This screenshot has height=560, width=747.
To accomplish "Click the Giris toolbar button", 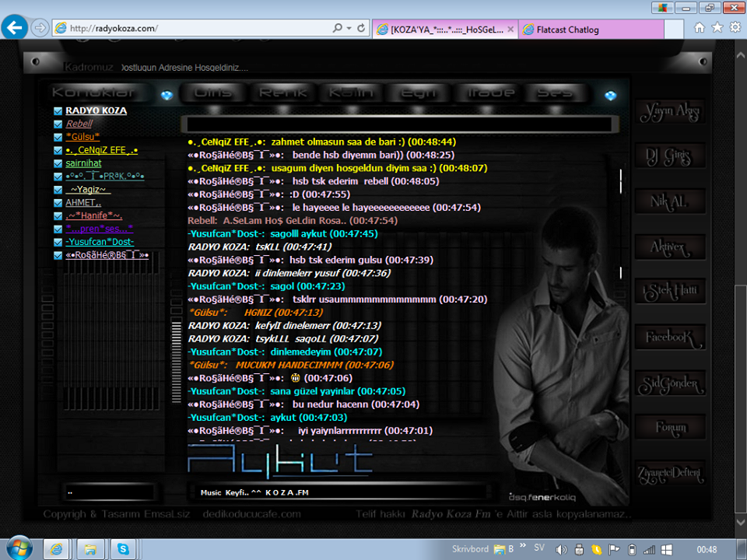I will (x=213, y=93).
